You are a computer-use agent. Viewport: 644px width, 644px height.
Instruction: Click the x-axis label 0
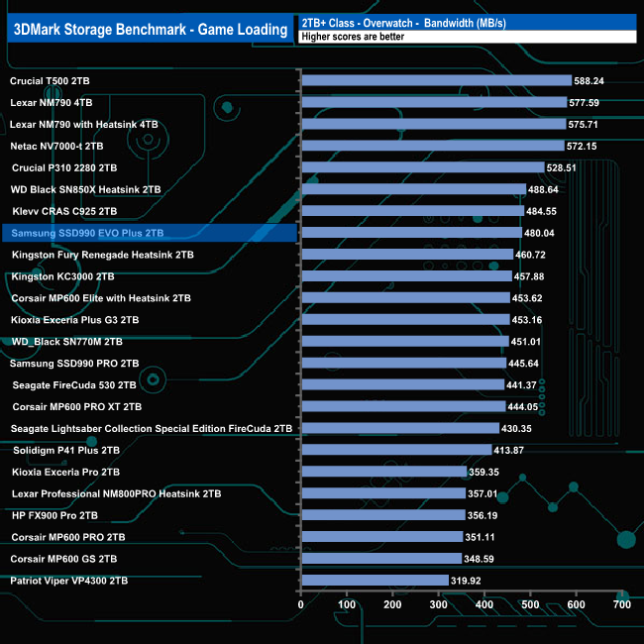[301, 605]
